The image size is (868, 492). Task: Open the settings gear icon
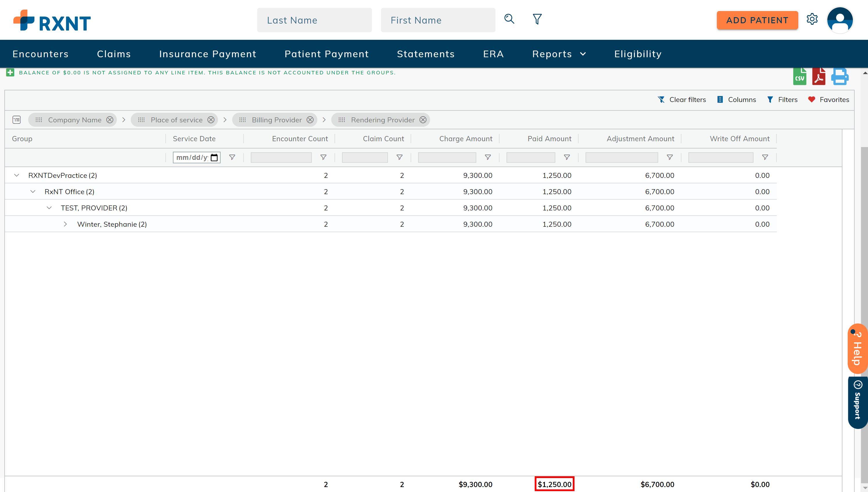coord(812,19)
